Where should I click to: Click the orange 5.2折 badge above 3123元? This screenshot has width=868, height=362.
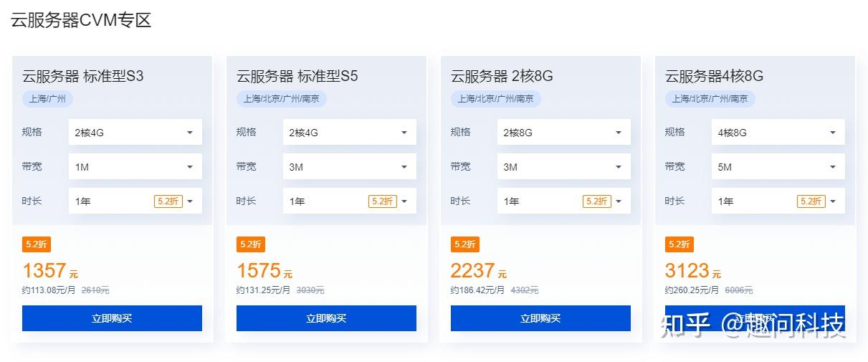point(679,244)
